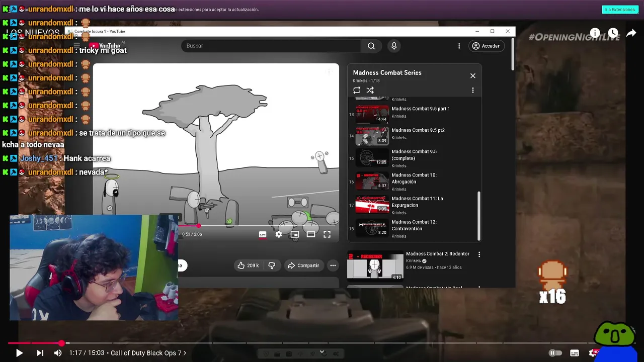
Task: Click the Ir a Extensiones button
Action: (x=620, y=10)
